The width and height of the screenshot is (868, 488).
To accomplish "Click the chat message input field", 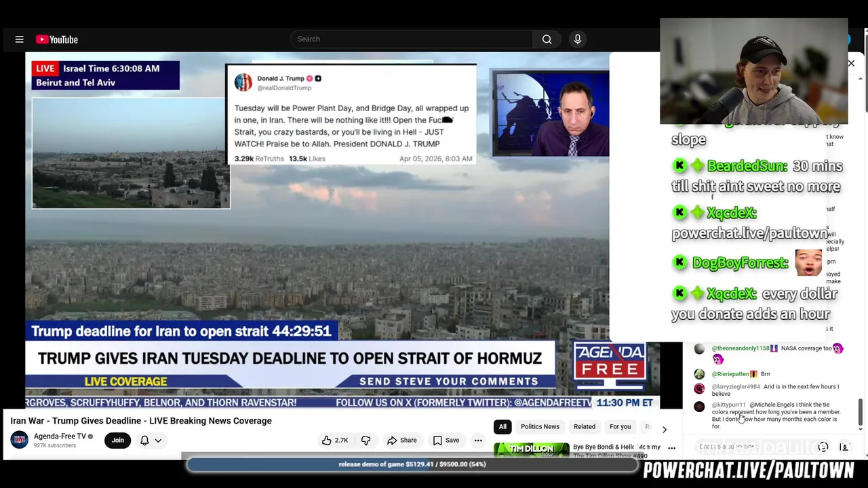I will coord(753,447).
